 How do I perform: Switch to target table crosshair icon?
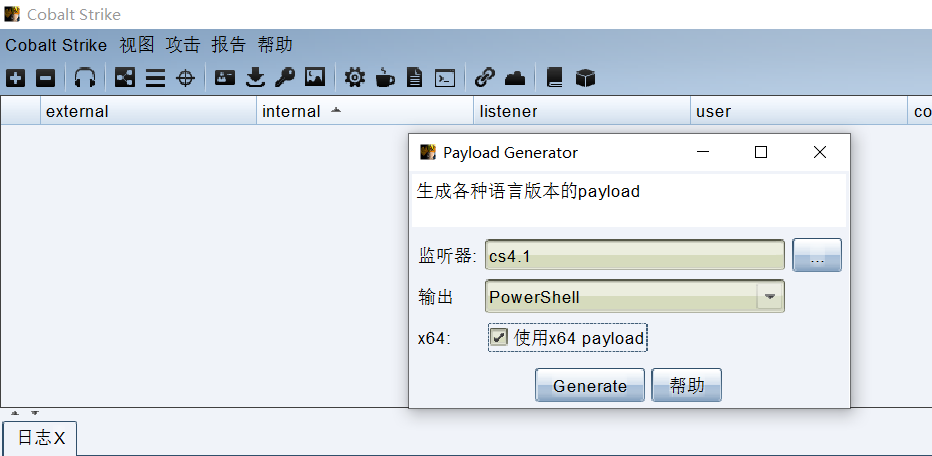click(x=186, y=78)
